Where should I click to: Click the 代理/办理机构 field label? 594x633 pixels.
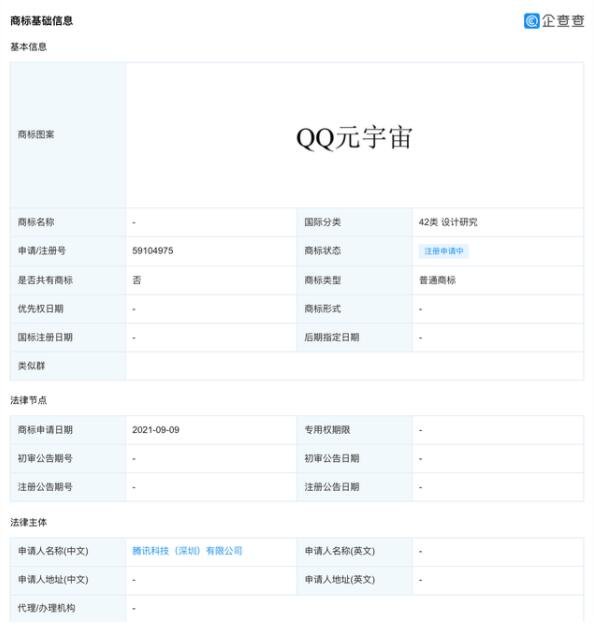tap(46, 608)
